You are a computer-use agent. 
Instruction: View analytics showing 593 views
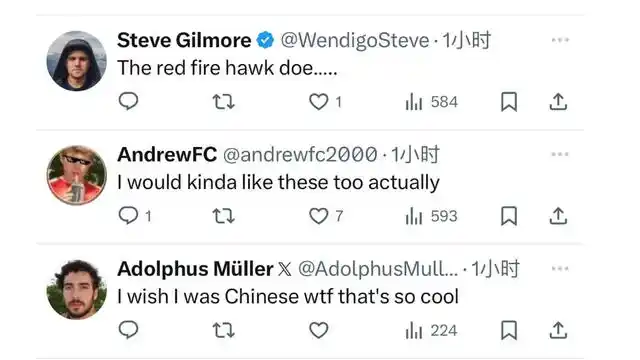point(431,216)
